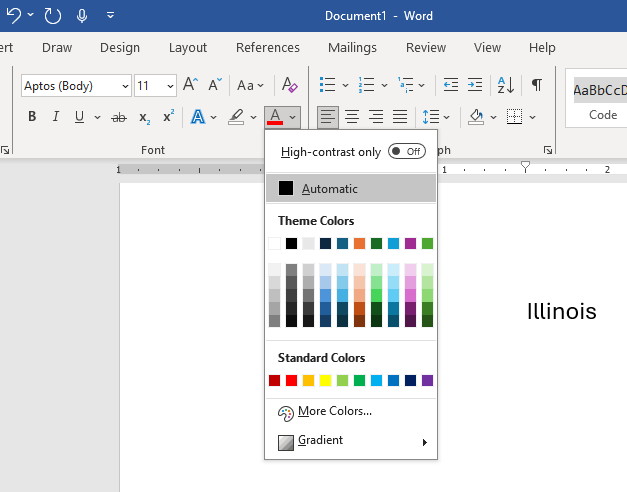This screenshot has height=492, width=627.
Task: Expand the font size dropdown
Action: (170, 86)
